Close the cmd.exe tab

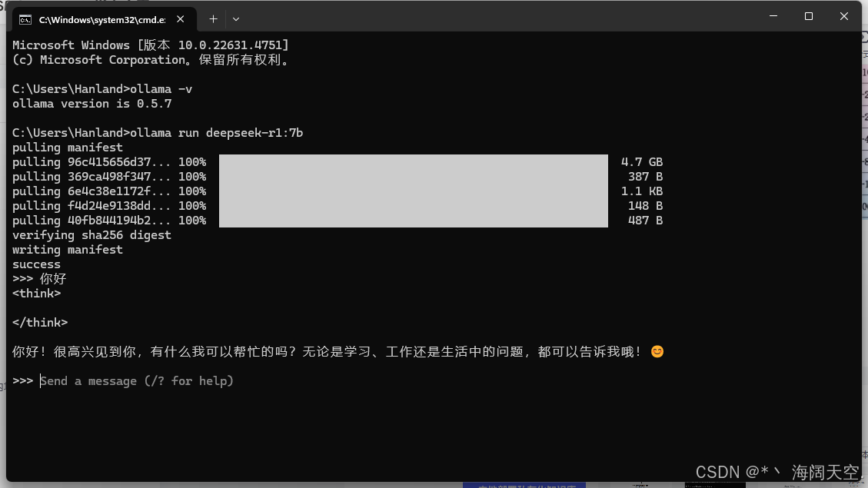[181, 18]
